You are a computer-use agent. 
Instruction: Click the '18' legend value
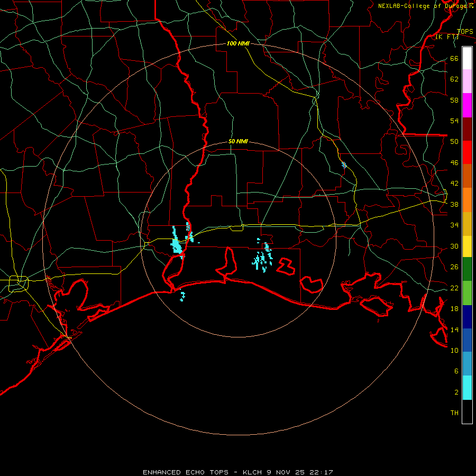tap(454, 309)
